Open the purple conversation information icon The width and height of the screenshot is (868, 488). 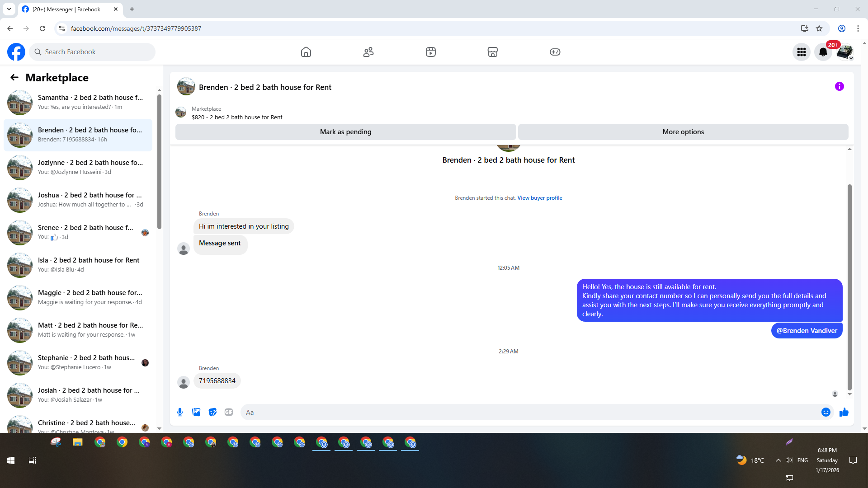click(x=839, y=86)
